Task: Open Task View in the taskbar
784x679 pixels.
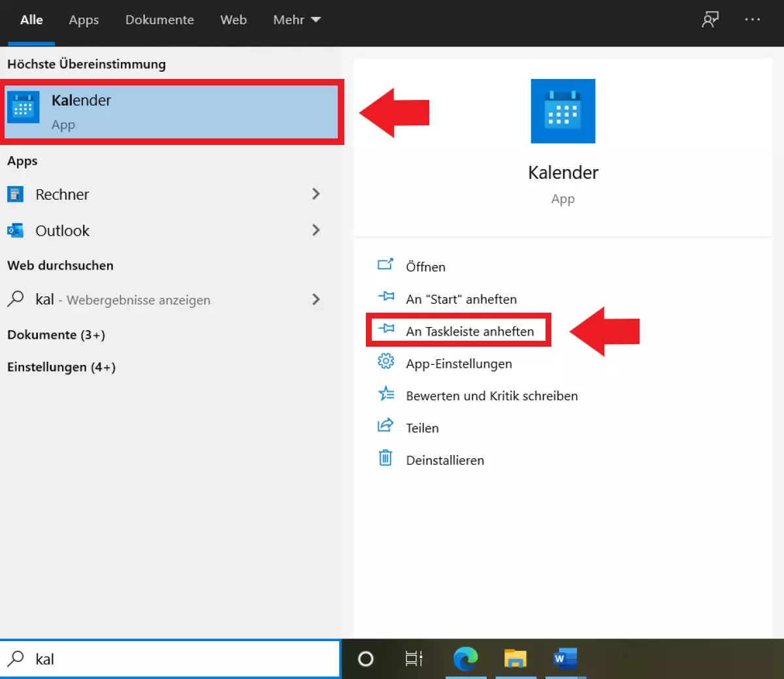Action: (x=414, y=659)
